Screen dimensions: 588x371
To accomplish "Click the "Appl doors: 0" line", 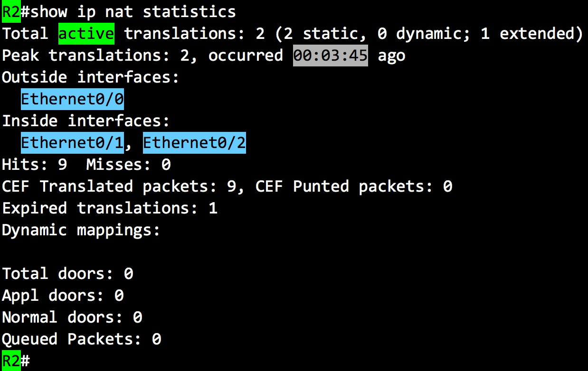I will pyautogui.click(x=63, y=296).
